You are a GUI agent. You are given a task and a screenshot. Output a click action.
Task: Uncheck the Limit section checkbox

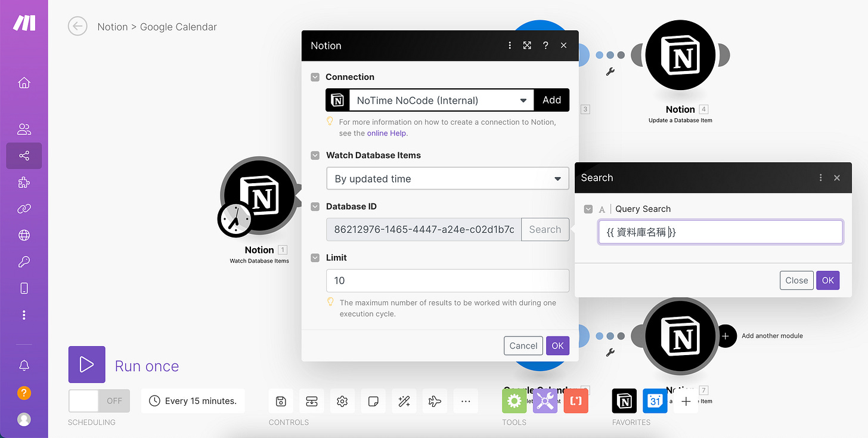pos(315,258)
